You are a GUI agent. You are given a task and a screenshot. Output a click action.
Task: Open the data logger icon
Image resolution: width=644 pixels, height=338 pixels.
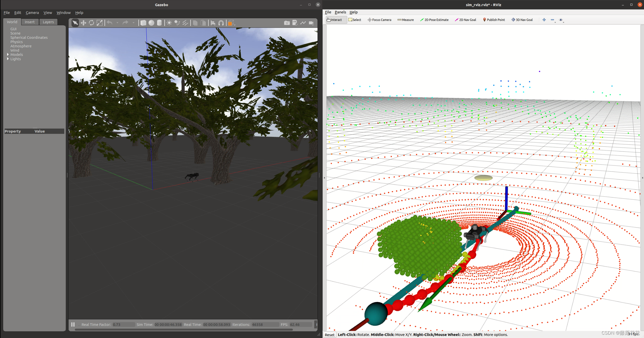pyautogui.click(x=295, y=23)
